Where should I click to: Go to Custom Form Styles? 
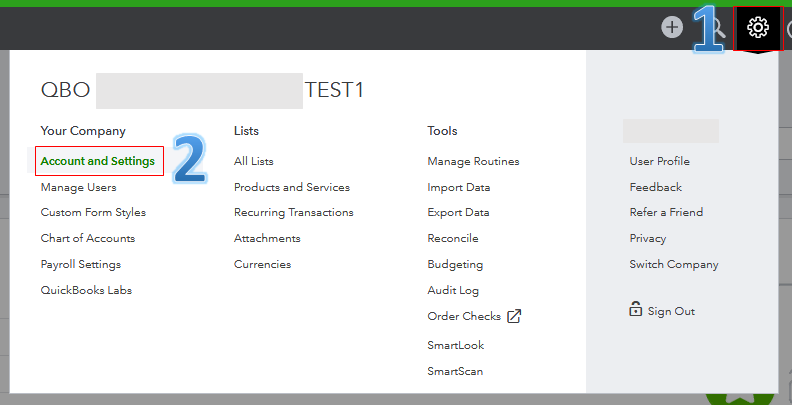tap(93, 212)
